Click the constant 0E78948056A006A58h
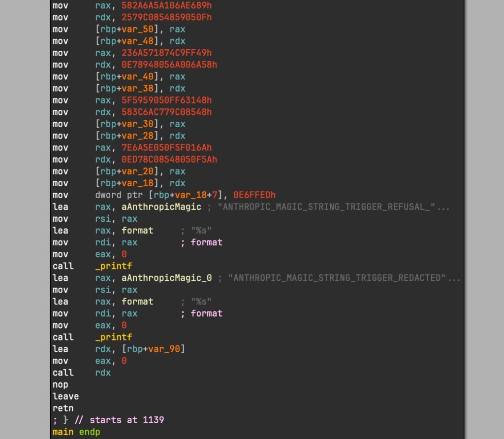 [x=169, y=65]
